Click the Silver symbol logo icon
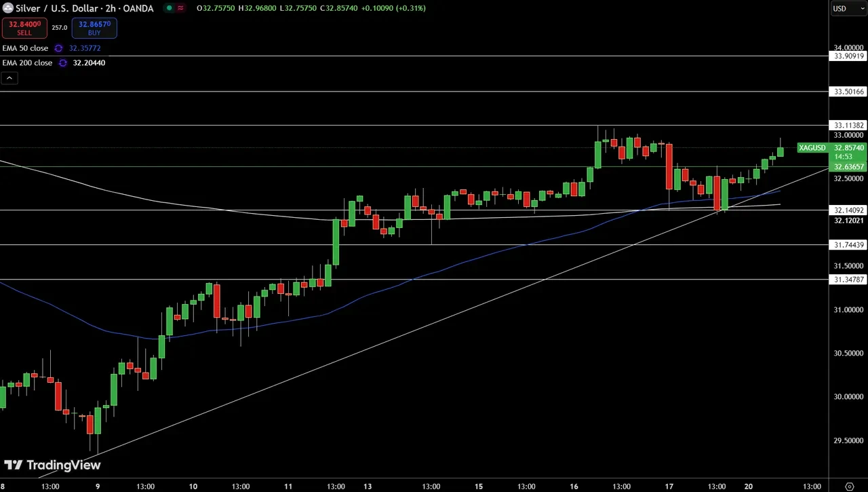This screenshot has height=492, width=868. click(x=8, y=8)
